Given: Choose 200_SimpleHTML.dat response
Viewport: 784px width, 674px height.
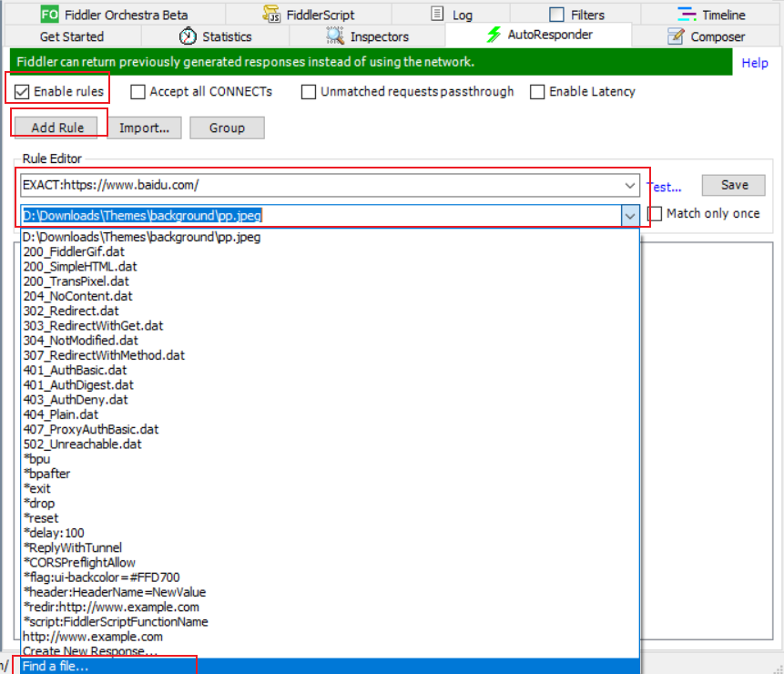Looking at the screenshot, I should [330, 267].
